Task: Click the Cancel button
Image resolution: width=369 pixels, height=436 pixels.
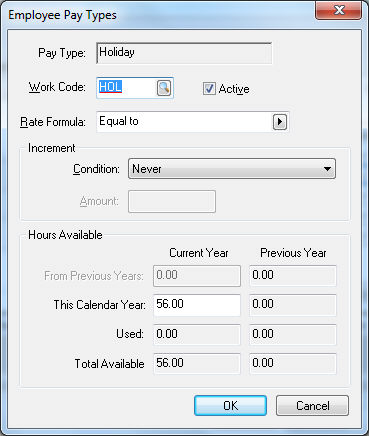Action: coord(312,406)
